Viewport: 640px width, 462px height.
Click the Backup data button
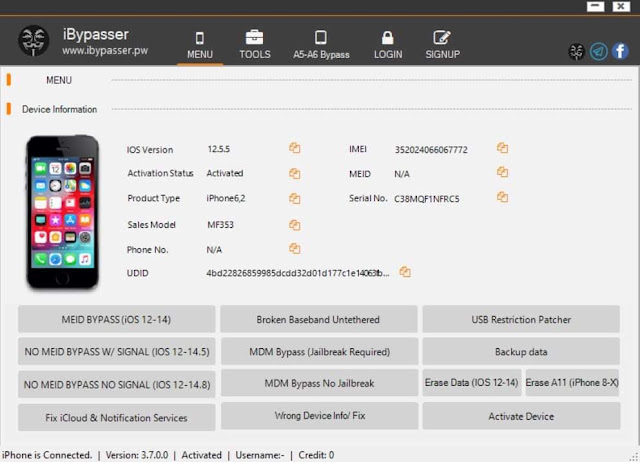521,351
